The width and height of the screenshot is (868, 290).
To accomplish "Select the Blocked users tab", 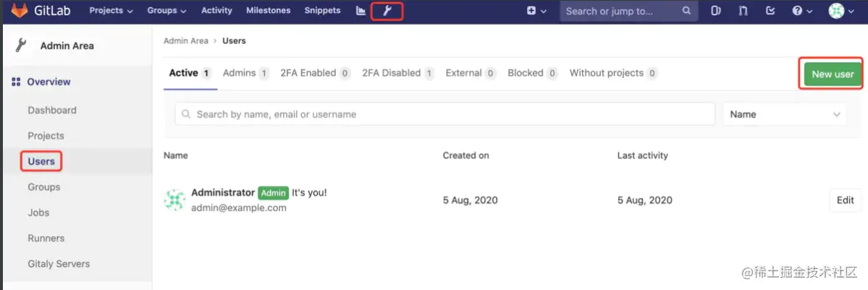I will [x=533, y=73].
